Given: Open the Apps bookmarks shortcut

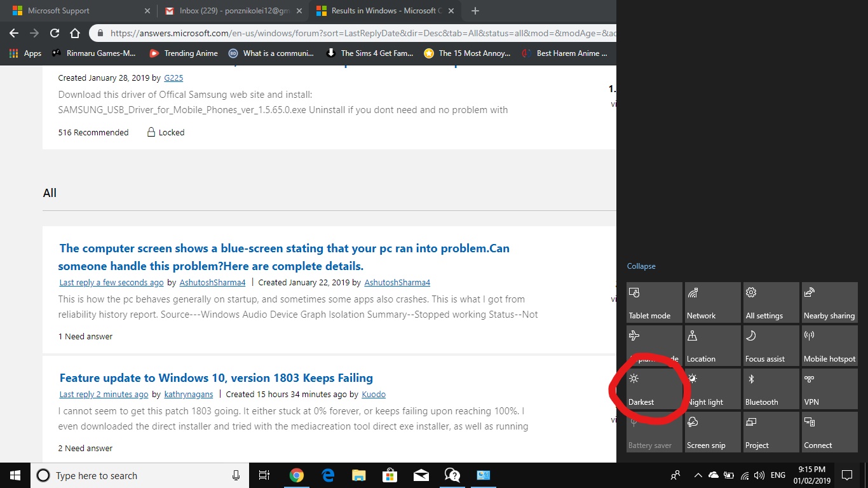Looking at the screenshot, I should point(25,53).
